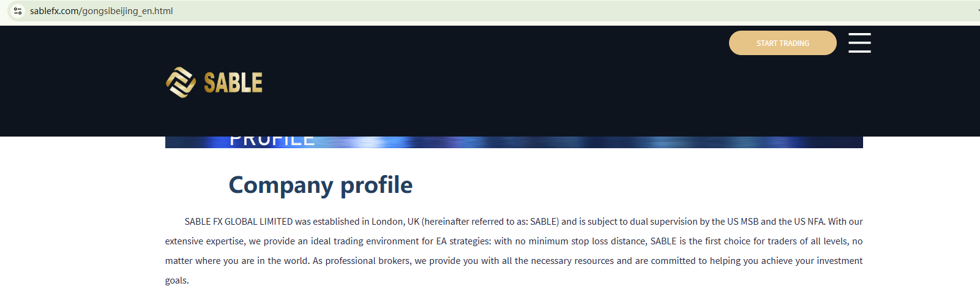980x297 pixels.
Task: Click the word goals ending the paragraph
Action: [x=176, y=280]
